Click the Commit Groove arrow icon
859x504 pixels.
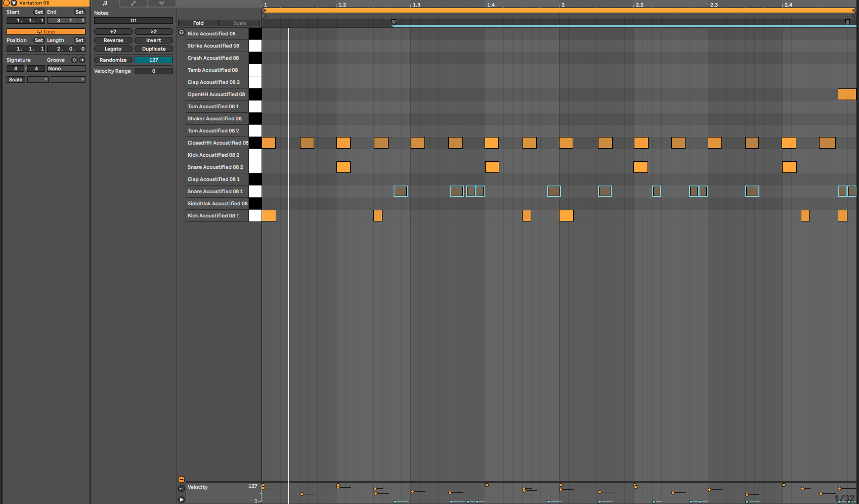click(82, 60)
